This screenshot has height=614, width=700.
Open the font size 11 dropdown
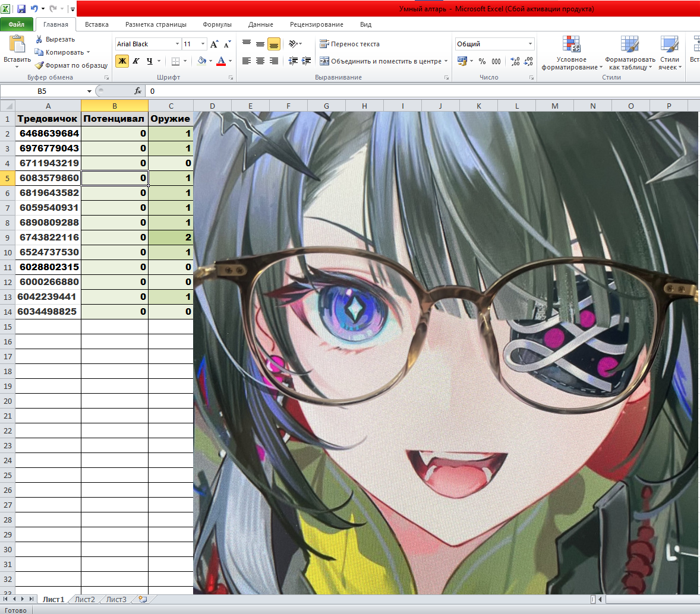pos(203,44)
